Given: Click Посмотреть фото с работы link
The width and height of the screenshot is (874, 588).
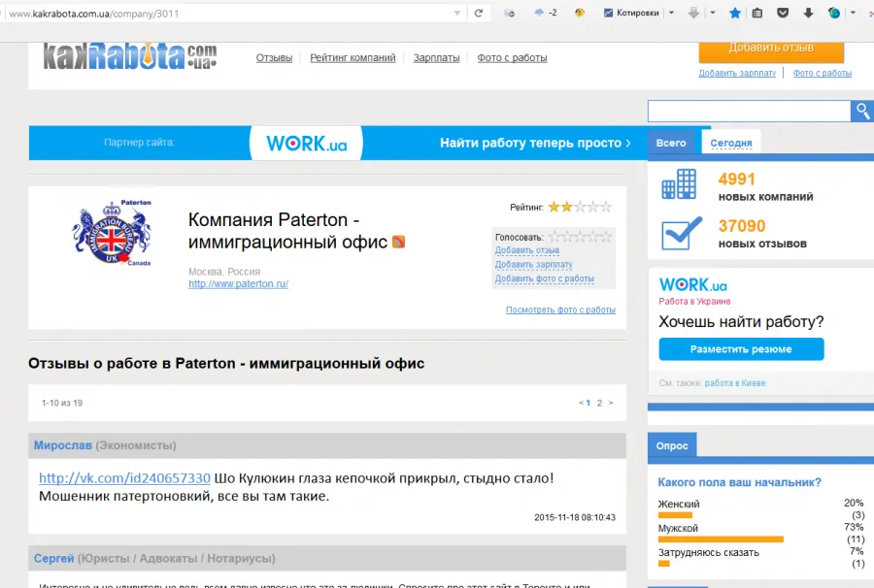Looking at the screenshot, I should (560, 310).
